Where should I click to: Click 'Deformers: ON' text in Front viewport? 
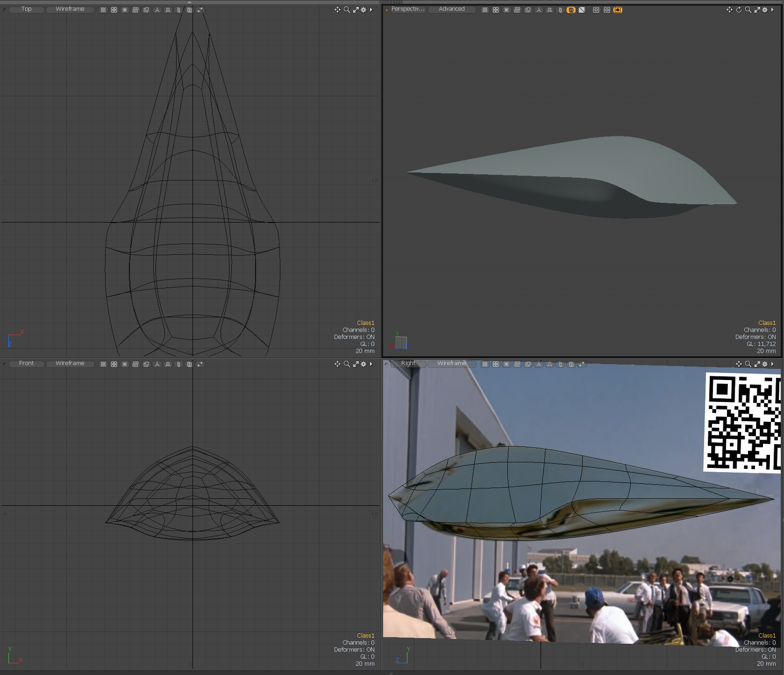(x=354, y=650)
